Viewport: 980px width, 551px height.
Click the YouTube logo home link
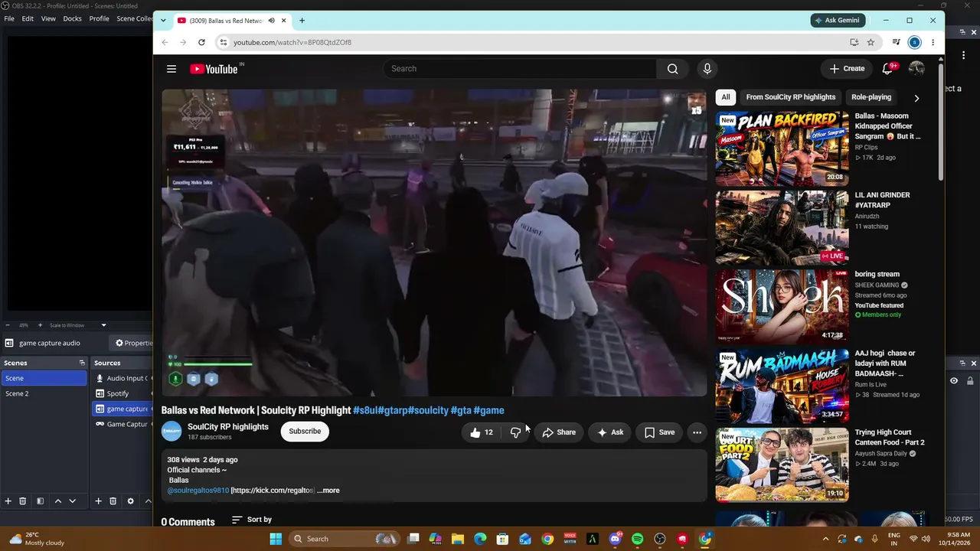point(214,69)
